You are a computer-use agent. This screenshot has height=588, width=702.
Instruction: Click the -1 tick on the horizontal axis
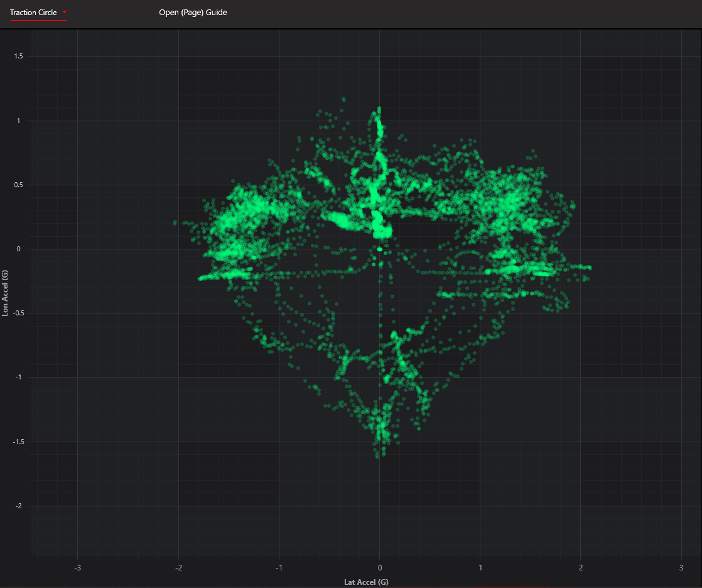278,567
